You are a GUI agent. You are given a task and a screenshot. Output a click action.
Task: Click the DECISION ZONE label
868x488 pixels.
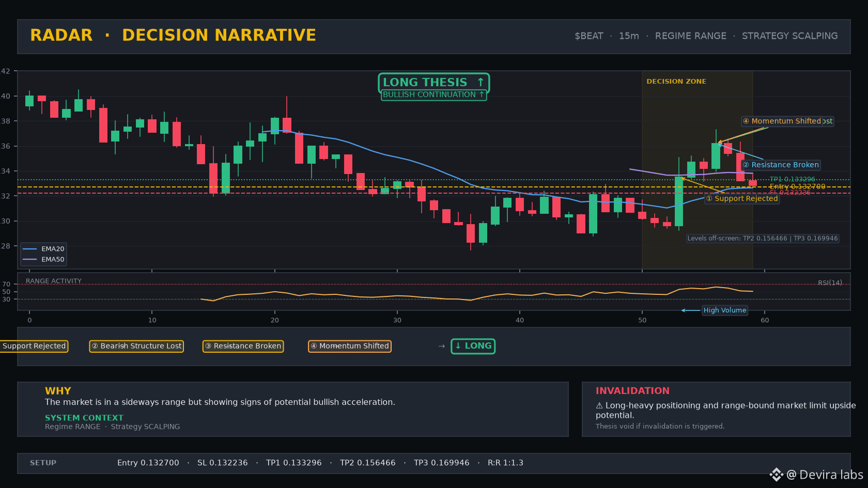coord(676,82)
